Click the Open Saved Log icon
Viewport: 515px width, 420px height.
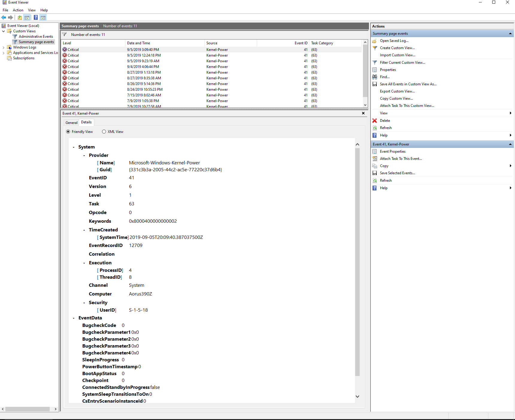click(375, 41)
